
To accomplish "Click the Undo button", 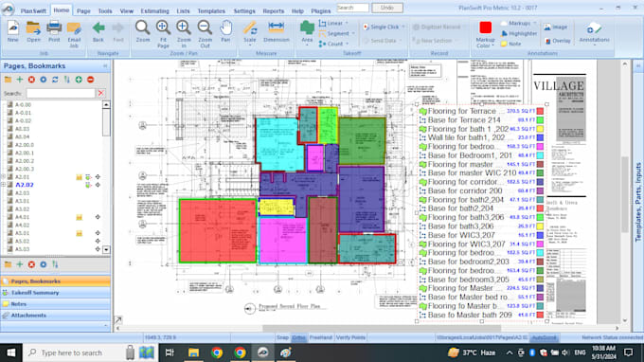I will coord(387,8).
